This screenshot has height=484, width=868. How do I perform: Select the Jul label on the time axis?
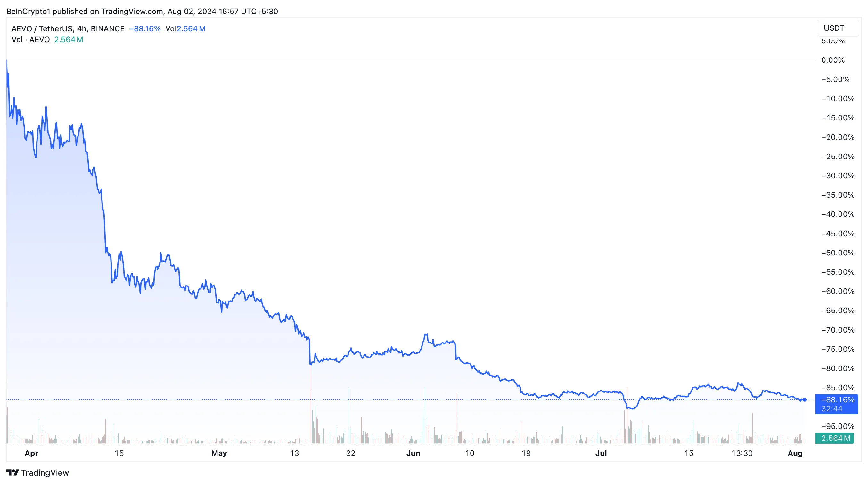(x=601, y=453)
